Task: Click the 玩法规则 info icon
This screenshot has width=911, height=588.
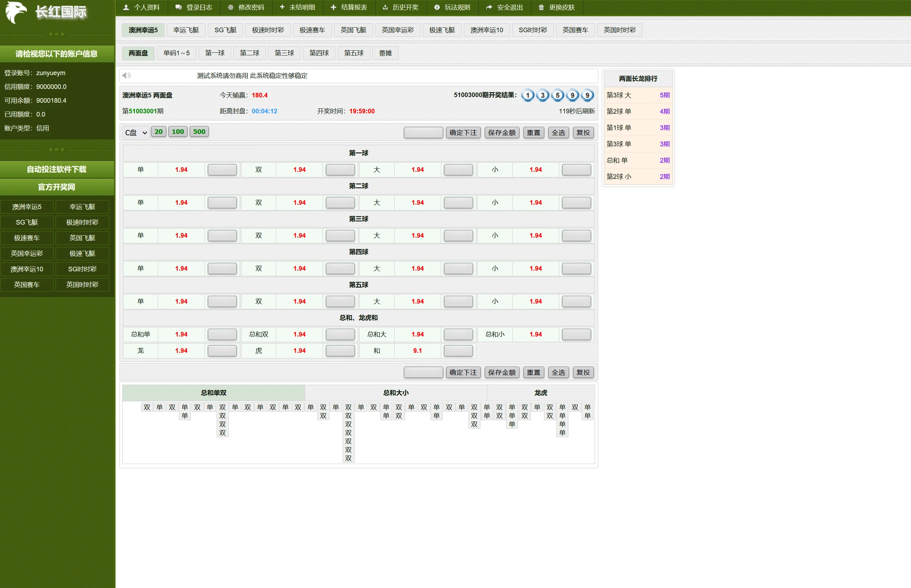Action: coord(437,7)
